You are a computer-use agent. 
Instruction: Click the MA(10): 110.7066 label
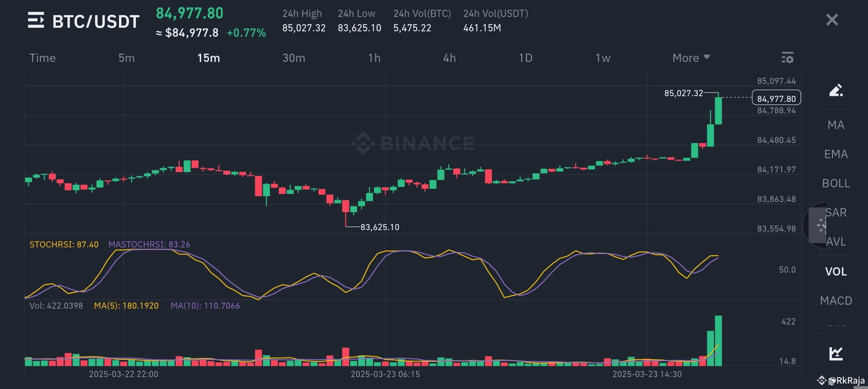pos(205,306)
